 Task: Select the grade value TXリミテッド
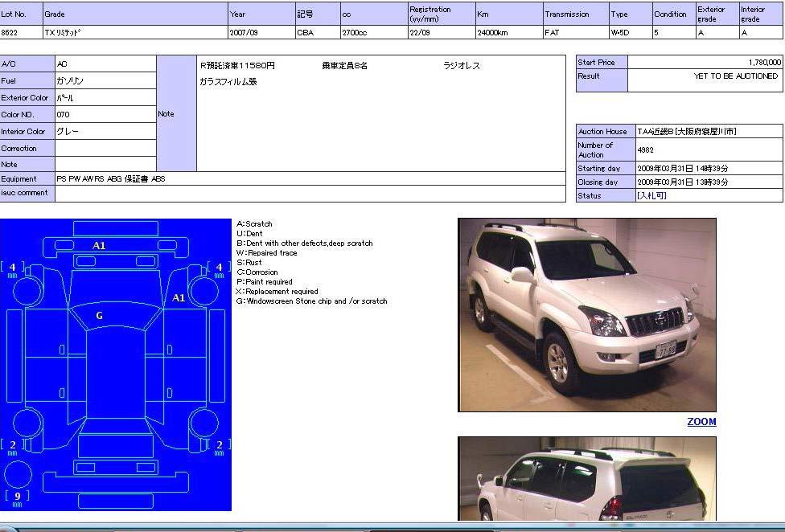[x=63, y=32]
